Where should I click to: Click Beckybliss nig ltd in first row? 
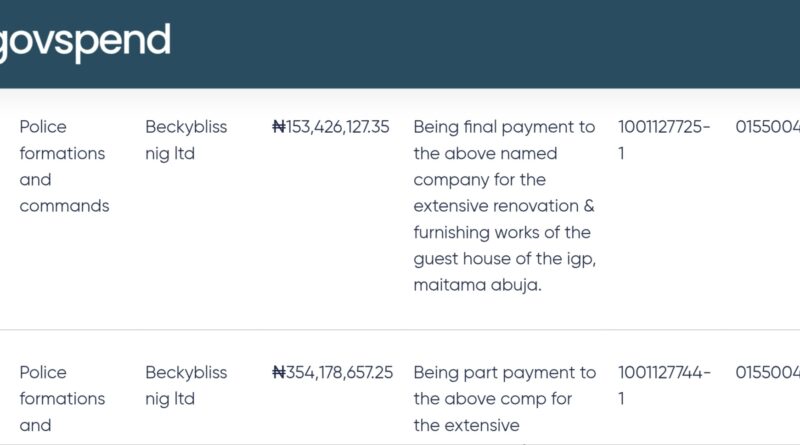point(186,140)
